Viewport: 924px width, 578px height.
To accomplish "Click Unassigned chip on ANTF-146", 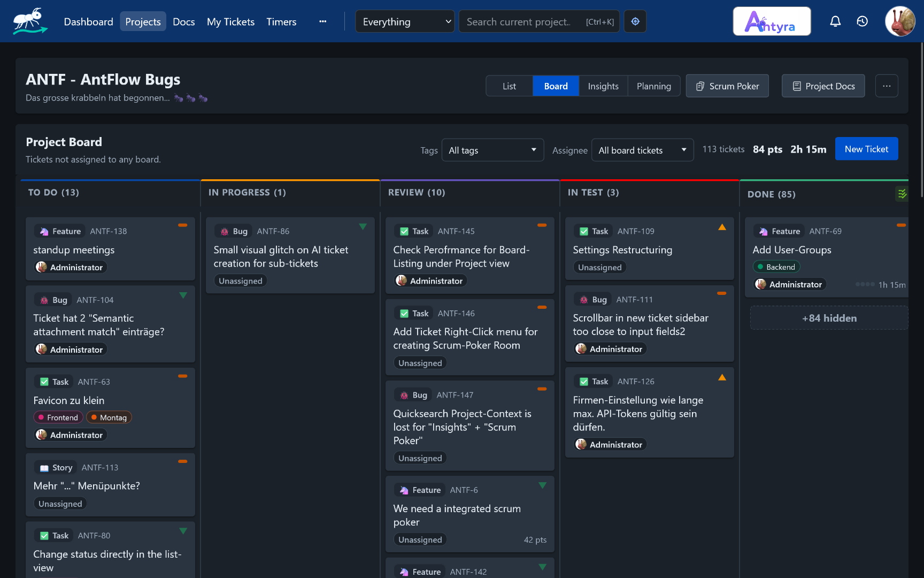I will [x=420, y=363].
